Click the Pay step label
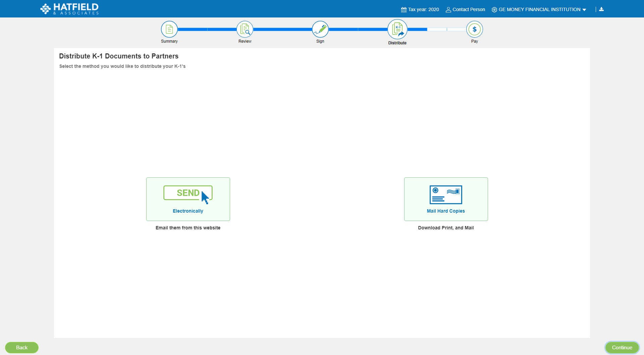The height and width of the screenshot is (355, 644). click(475, 41)
